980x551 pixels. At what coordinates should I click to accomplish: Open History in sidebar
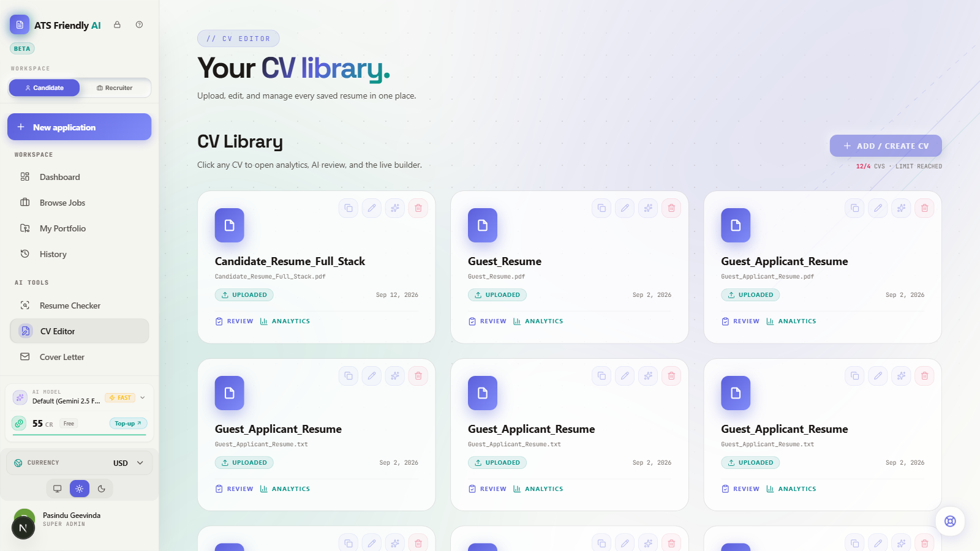coord(80,254)
